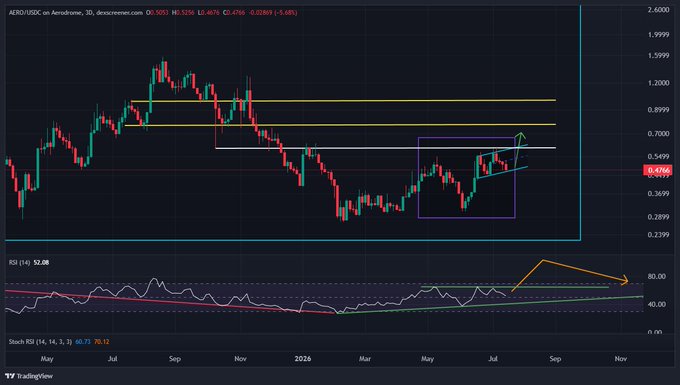Click the 0.5499 price axis label
Viewport: 680px width, 385px height.
(658, 157)
